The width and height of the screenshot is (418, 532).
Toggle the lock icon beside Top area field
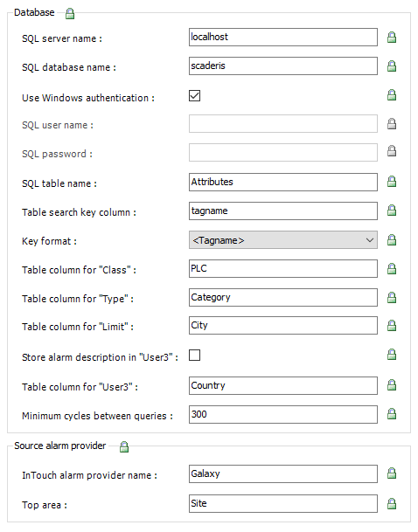coord(392,504)
